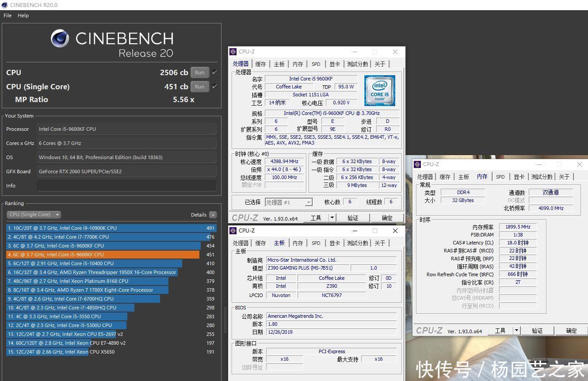Open 关于 tab in processor CPU-Z window
588x381 pixels.
coord(380,64)
